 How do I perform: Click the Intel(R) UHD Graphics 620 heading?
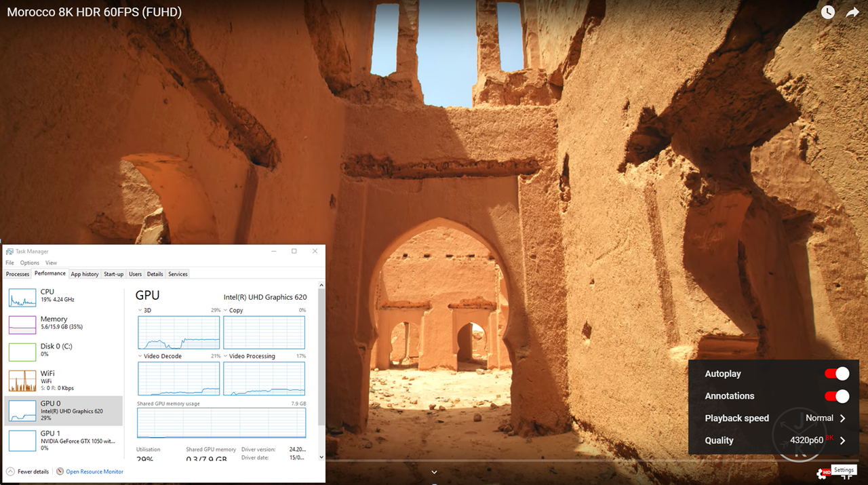tap(265, 297)
